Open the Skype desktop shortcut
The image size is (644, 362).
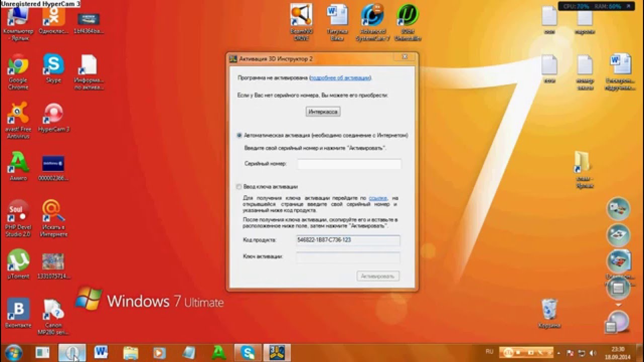53,69
